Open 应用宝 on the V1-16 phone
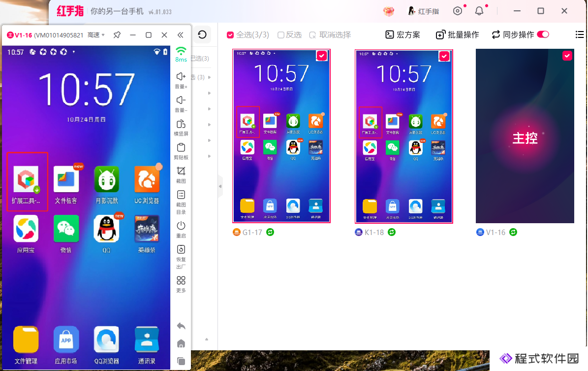Viewport: 588px width, 371px height. 26,234
